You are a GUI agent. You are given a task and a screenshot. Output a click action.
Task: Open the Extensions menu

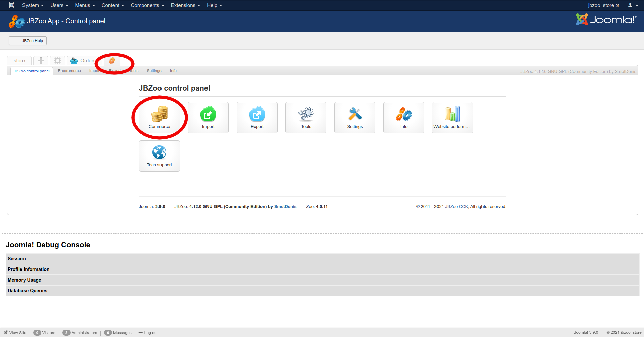tap(185, 5)
